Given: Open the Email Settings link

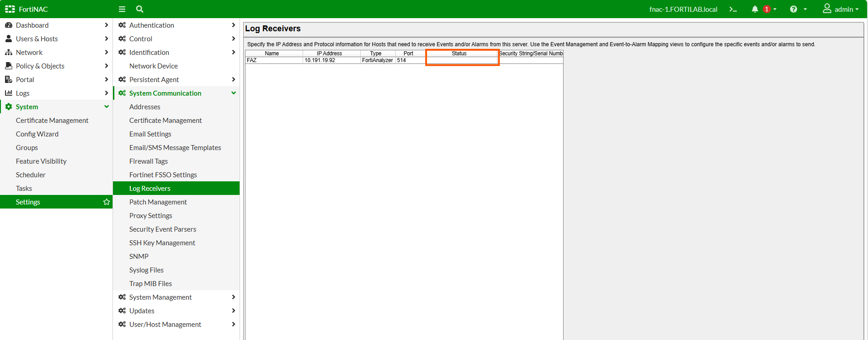Looking at the screenshot, I should pyautogui.click(x=150, y=134).
